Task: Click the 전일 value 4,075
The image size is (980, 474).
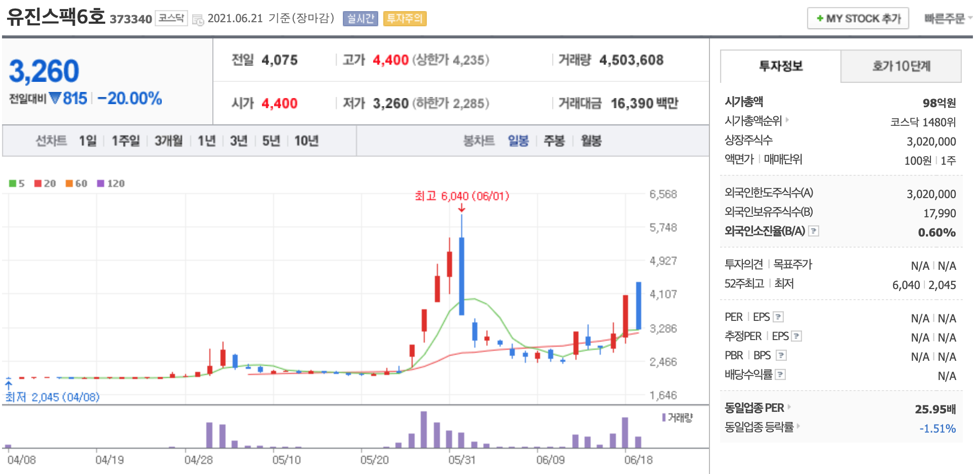Action: pyautogui.click(x=280, y=60)
